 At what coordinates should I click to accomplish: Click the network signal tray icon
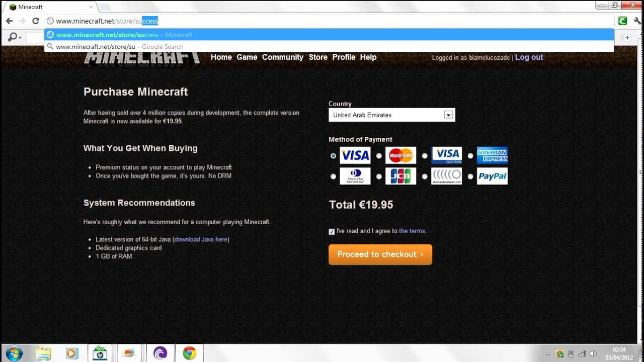pyautogui.click(x=582, y=353)
